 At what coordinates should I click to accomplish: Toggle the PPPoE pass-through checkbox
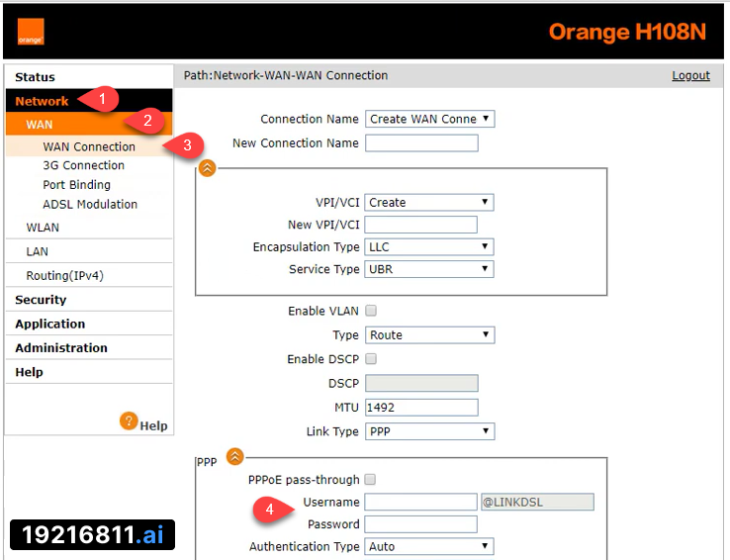click(x=370, y=479)
